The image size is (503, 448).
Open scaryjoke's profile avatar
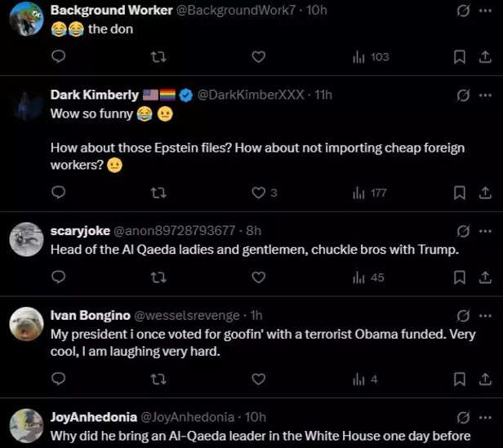26,239
